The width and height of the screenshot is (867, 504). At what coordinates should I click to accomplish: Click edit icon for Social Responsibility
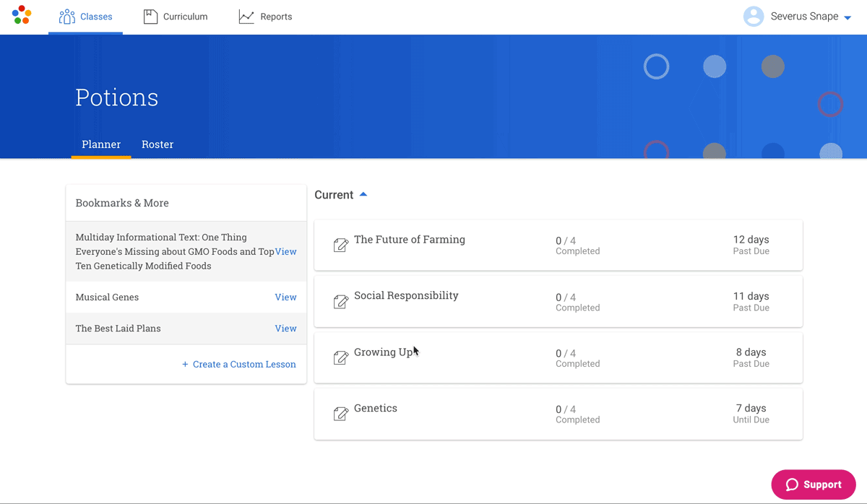[x=341, y=302]
